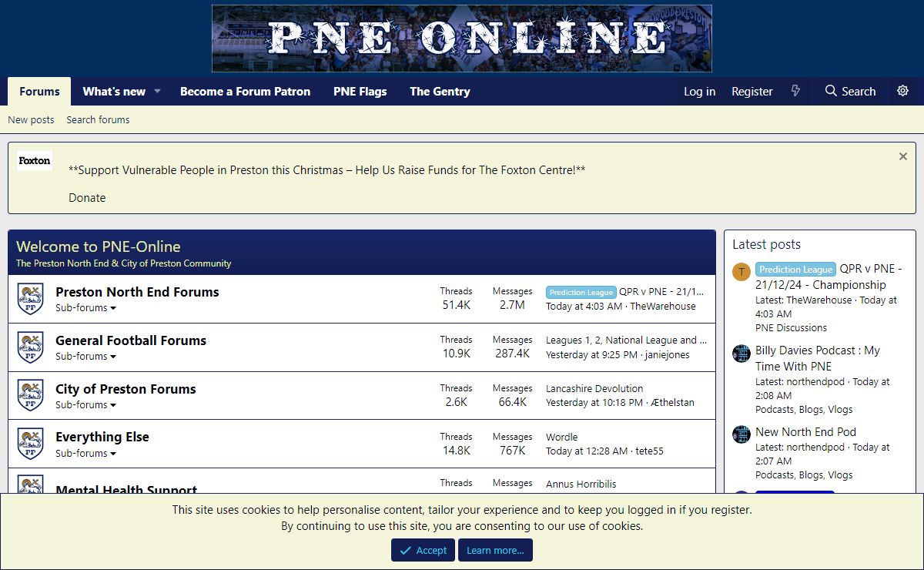Open Latest posts sidebar heading
The width and height of the screenshot is (924, 570).
[766, 244]
